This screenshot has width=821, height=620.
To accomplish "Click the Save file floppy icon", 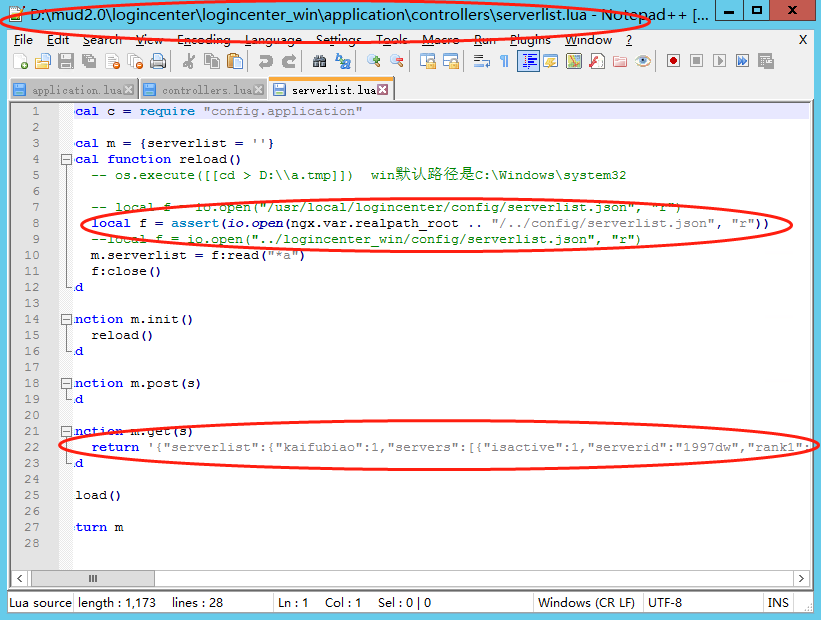I will (x=66, y=61).
